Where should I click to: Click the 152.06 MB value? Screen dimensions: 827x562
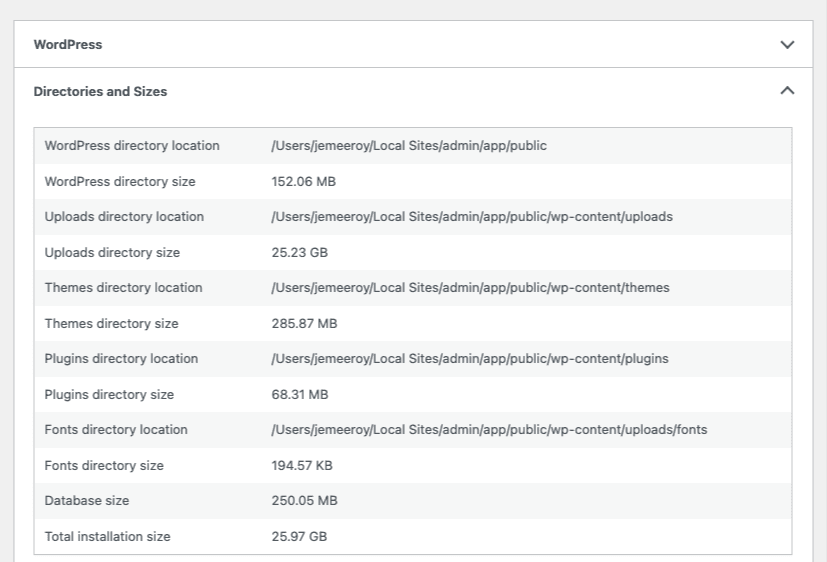pos(303,182)
